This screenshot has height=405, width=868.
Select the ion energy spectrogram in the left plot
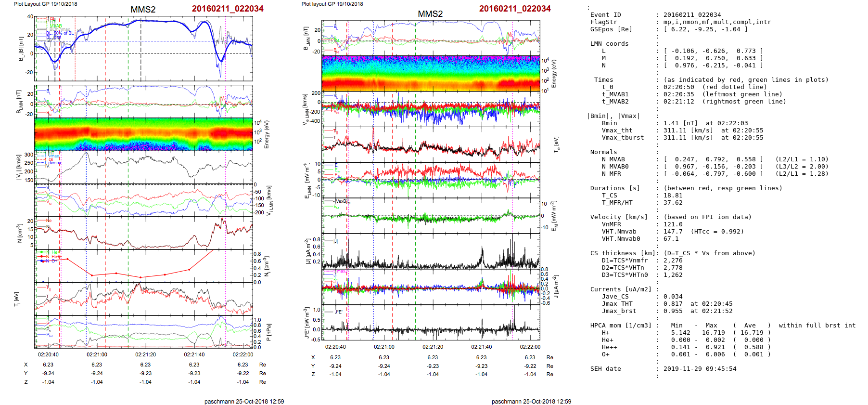[x=143, y=134]
